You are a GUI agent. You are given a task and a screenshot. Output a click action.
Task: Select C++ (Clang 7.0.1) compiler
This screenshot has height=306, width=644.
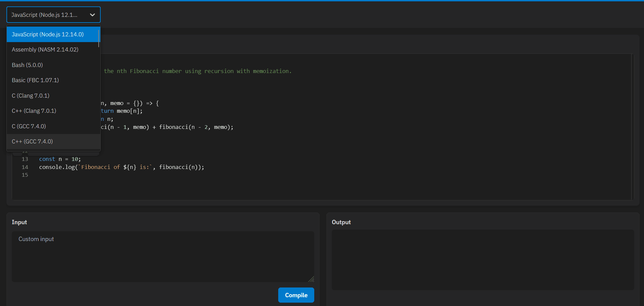tap(34, 111)
